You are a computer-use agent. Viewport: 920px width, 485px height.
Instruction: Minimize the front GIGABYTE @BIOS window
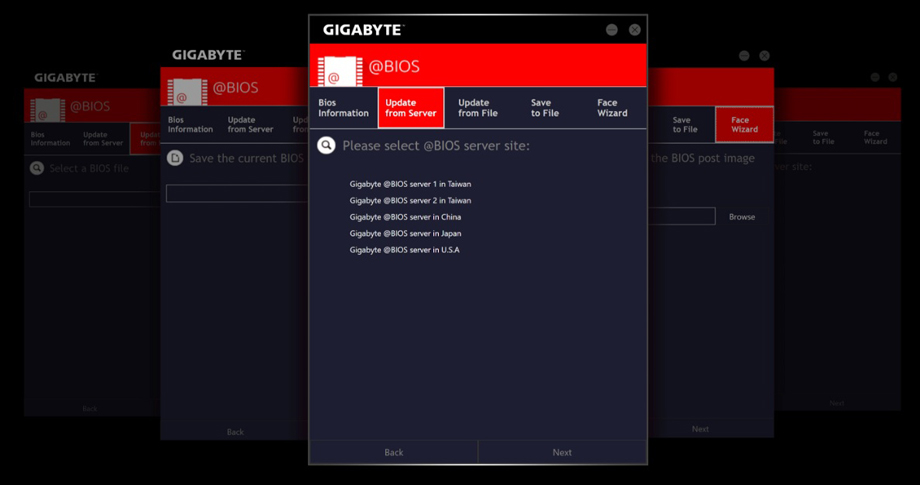[612, 30]
